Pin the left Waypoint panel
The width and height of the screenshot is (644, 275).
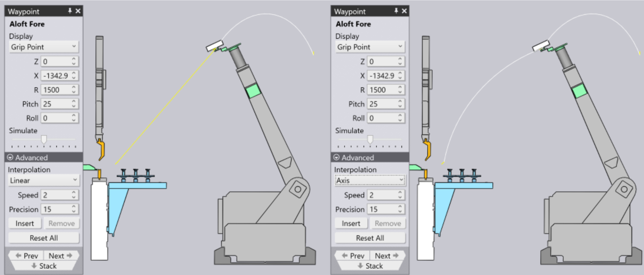pos(70,11)
